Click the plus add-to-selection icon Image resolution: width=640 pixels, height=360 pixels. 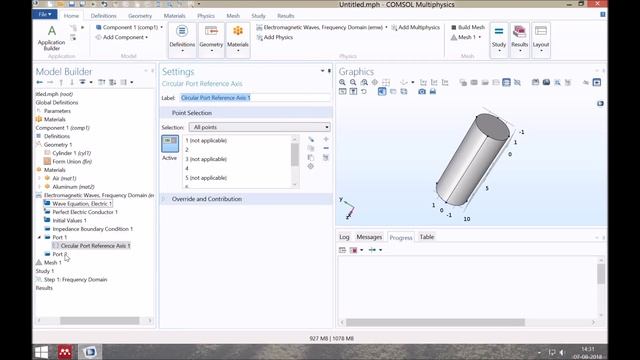coord(326,139)
